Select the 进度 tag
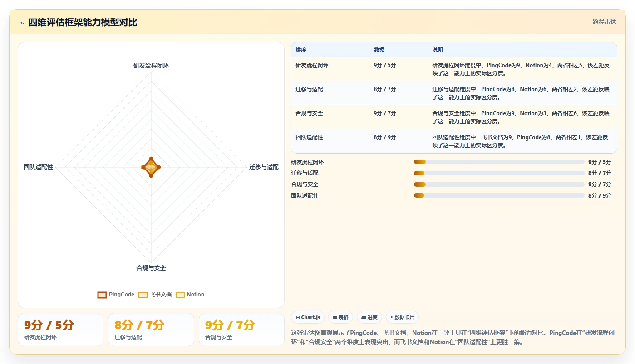This screenshot has height=364, width=635. click(x=369, y=317)
